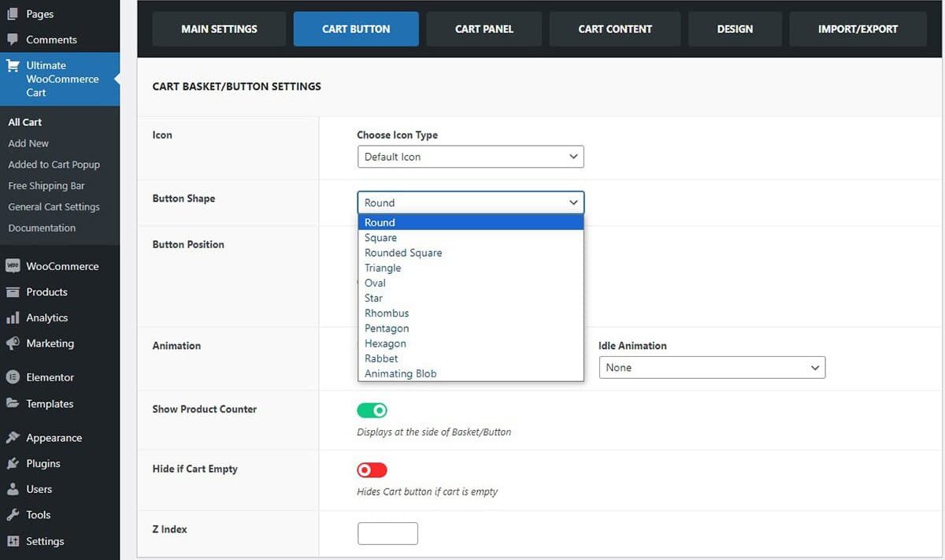Switch to the Main Settings tab
The width and height of the screenshot is (945, 560).
pyautogui.click(x=219, y=29)
